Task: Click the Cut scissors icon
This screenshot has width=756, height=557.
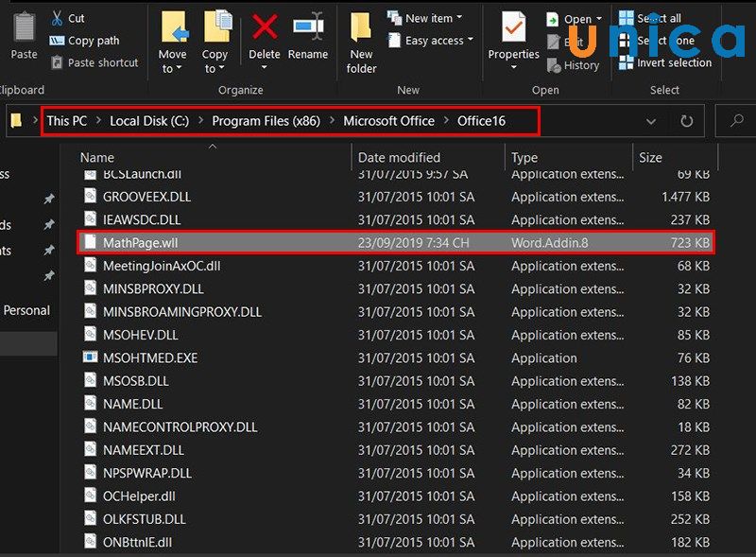Action: coord(58,18)
